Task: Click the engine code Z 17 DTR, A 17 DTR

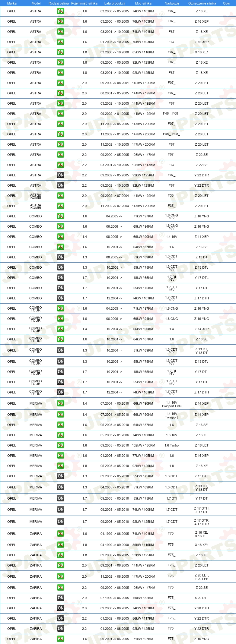Action: [202, 522]
